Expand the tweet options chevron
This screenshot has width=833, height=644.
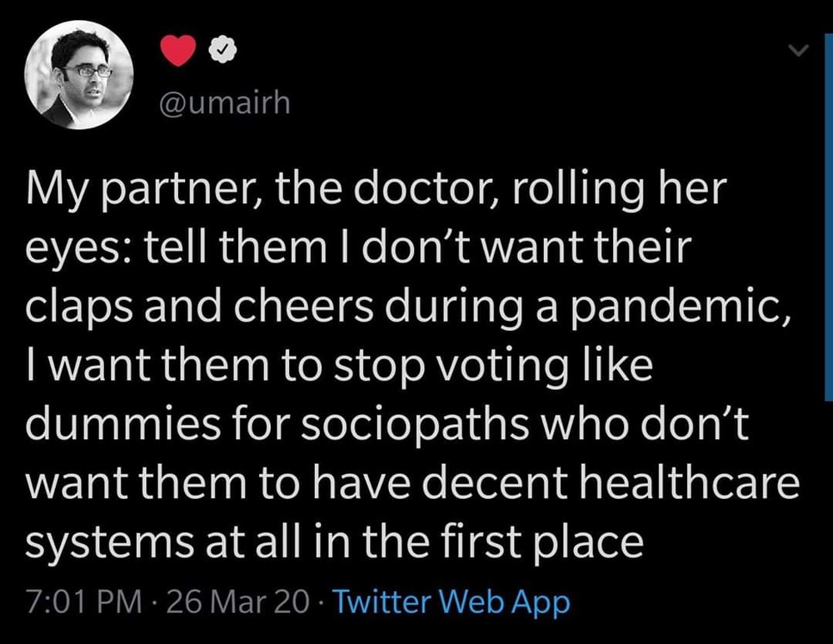click(x=798, y=52)
